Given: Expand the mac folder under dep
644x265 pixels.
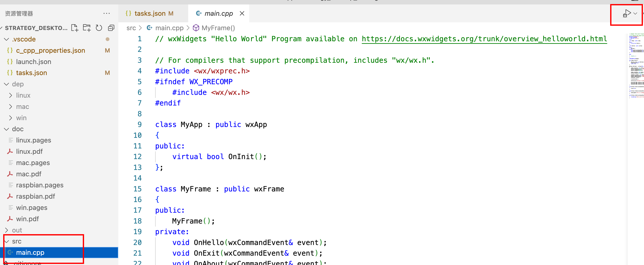Looking at the screenshot, I should (x=10, y=107).
